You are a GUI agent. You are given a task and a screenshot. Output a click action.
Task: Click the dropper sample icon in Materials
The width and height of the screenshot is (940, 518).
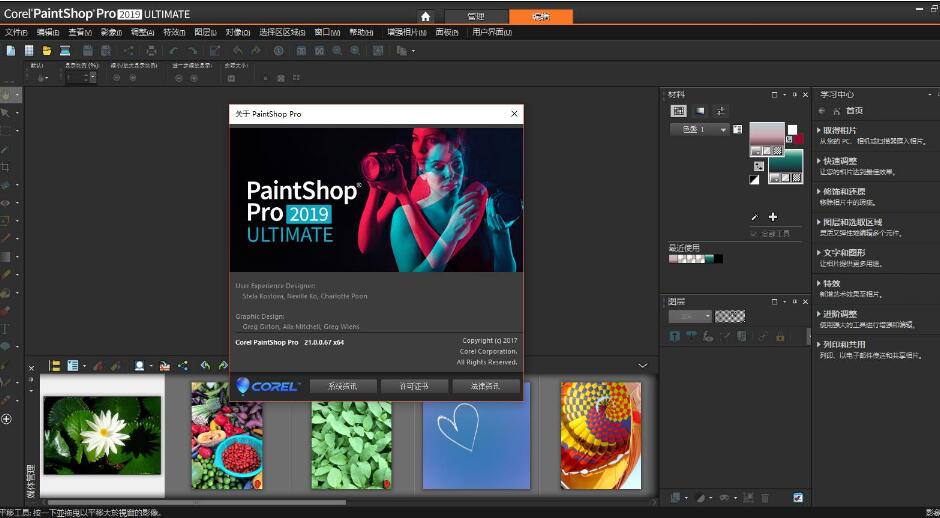coord(755,217)
